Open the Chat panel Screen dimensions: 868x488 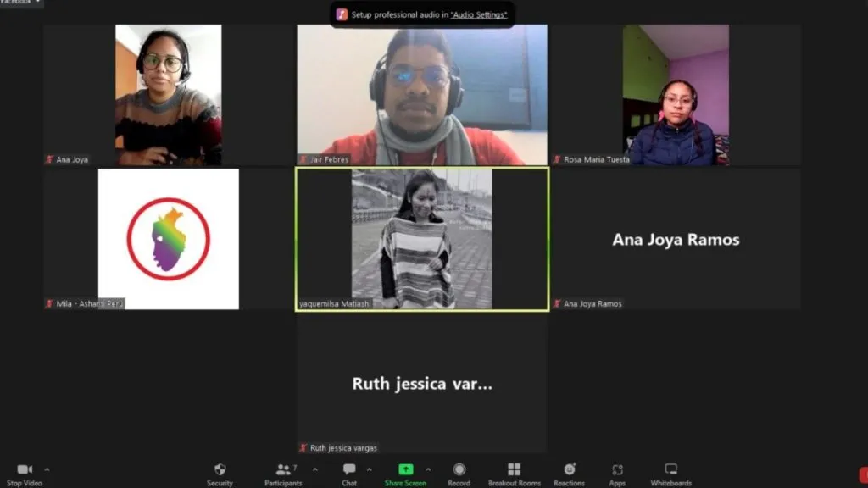click(x=349, y=470)
